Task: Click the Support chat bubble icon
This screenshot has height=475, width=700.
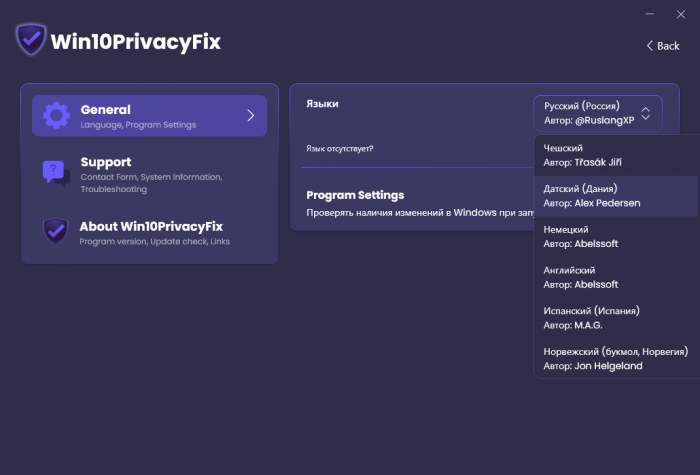Action: point(56,172)
